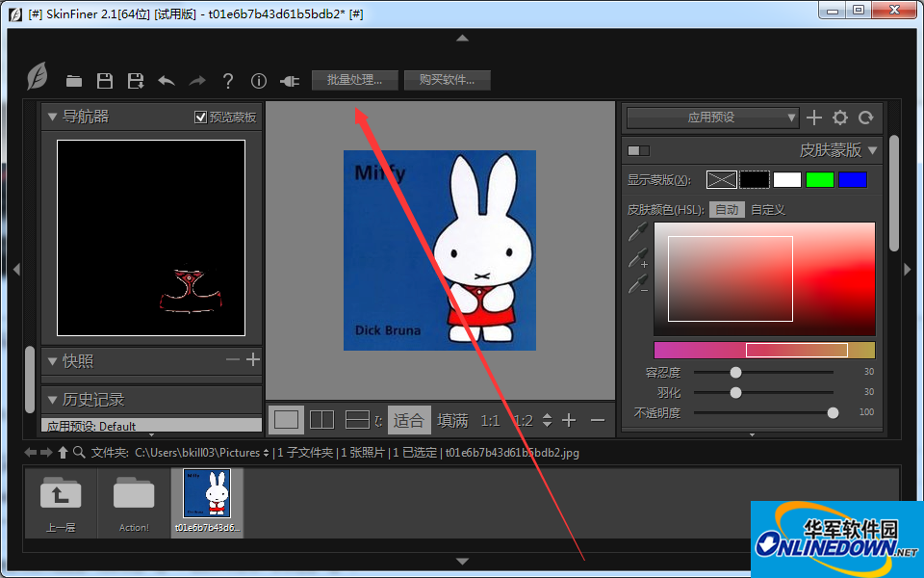The image size is (924, 578).
Task: Go up one folder level arrow
Action: [63, 453]
